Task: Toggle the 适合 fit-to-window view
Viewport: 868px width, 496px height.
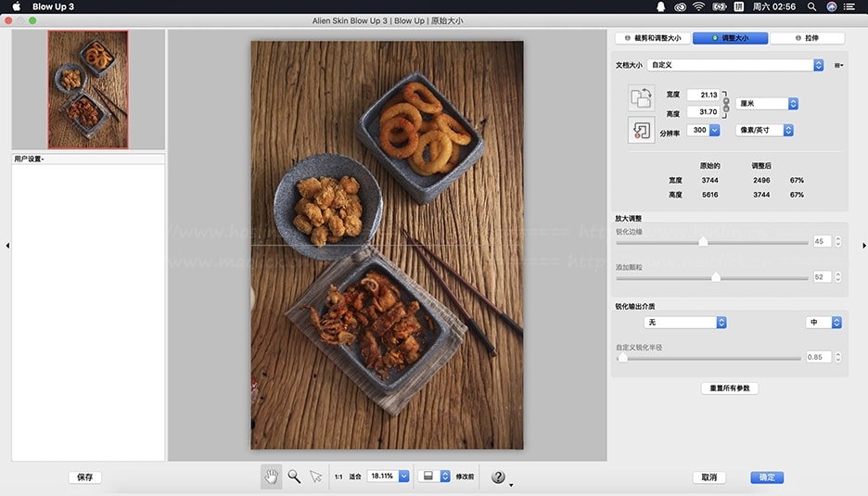Action: (x=355, y=477)
